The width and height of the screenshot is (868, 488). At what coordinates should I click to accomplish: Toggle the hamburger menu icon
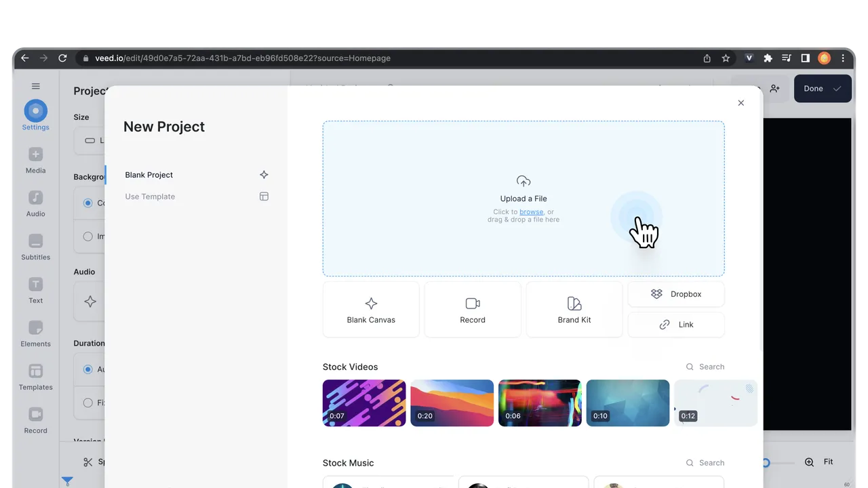pos(36,86)
